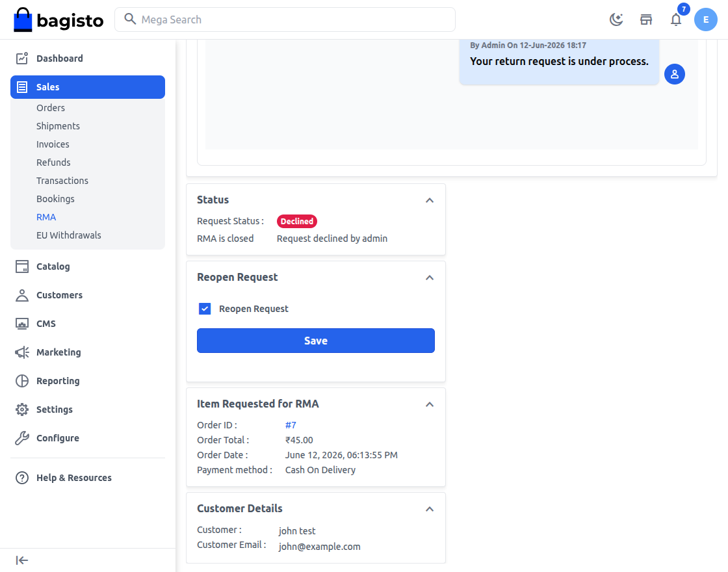Click order total ₹45.00 value
The image size is (728, 572).
point(299,439)
